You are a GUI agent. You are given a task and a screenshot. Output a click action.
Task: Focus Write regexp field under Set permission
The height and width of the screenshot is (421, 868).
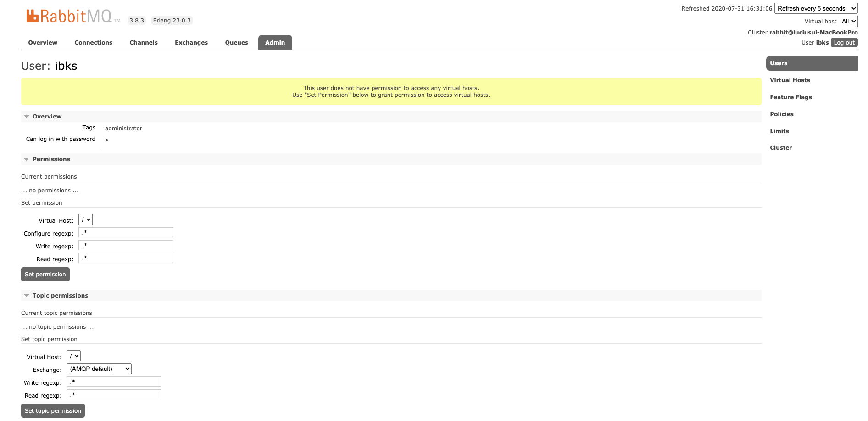tap(126, 246)
